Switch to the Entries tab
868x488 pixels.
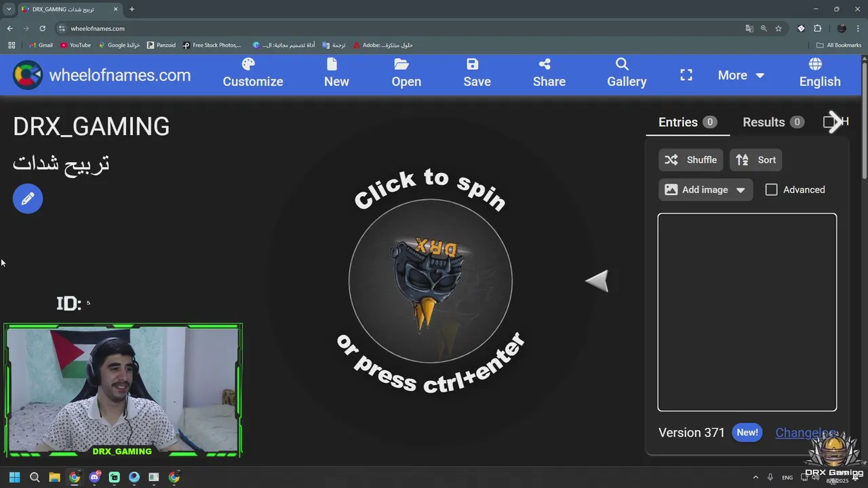coord(688,122)
